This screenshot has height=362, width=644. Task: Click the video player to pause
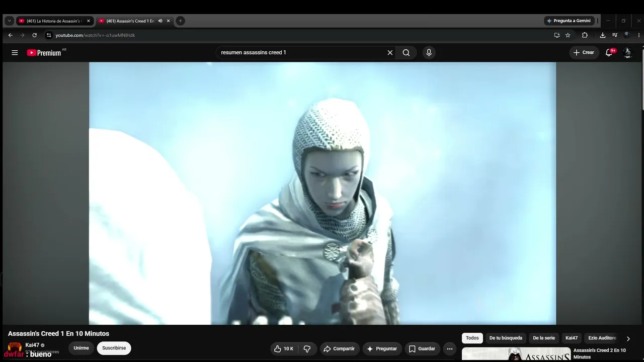pos(323,193)
